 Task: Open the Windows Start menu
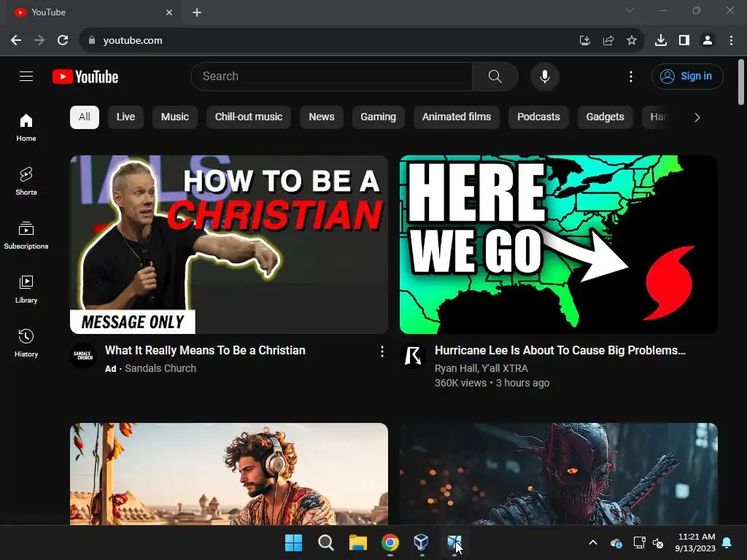[x=293, y=542]
